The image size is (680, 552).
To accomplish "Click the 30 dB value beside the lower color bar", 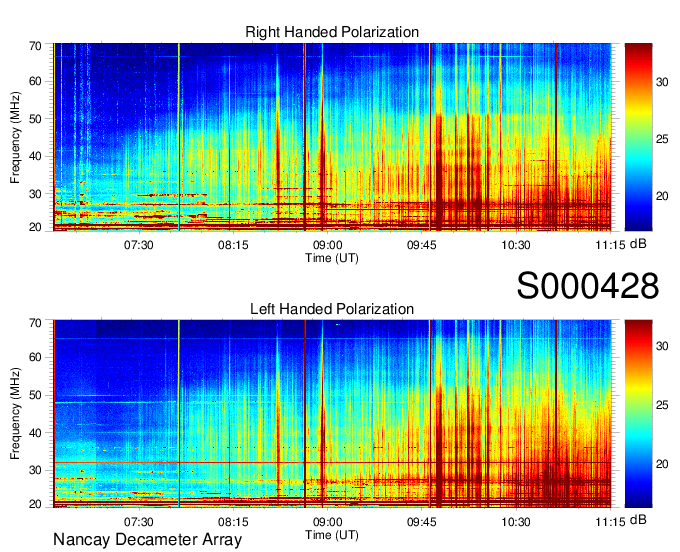I will (x=662, y=346).
